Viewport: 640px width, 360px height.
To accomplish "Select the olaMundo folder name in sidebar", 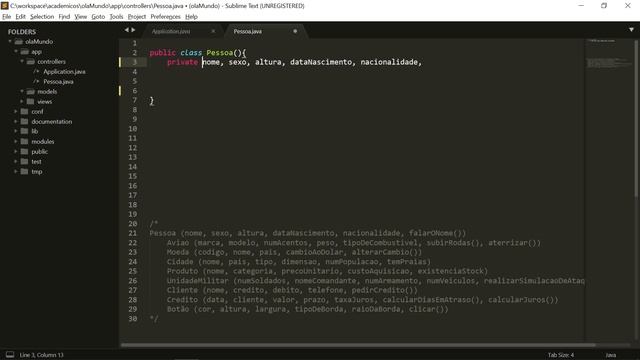I will pos(39,42).
